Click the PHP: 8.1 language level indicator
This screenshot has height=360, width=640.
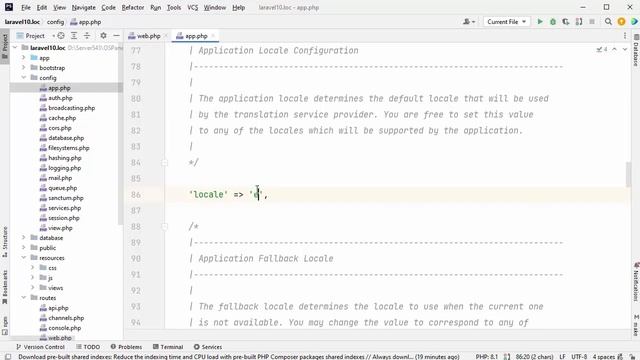pyautogui.click(x=487, y=357)
